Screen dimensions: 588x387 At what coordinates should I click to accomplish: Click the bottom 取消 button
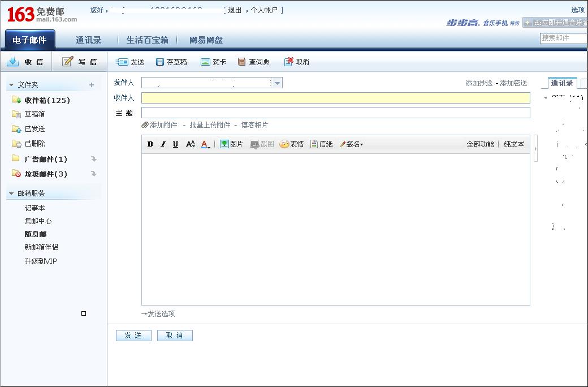point(175,336)
